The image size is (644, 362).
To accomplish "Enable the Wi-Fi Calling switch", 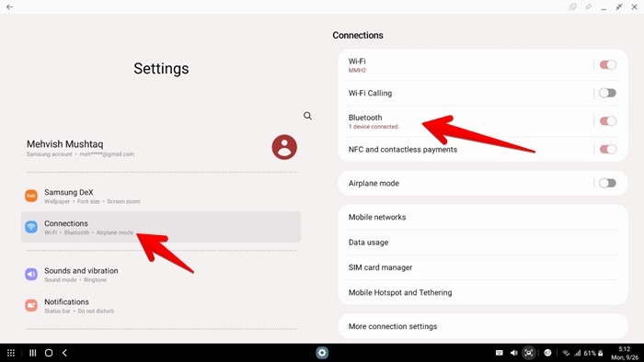I will click(x=608, y=93).
